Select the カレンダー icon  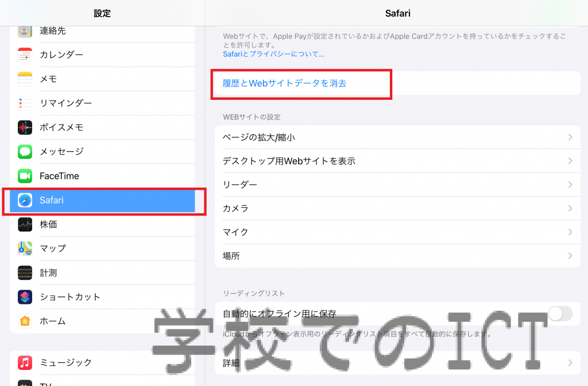tap(25, 54)
